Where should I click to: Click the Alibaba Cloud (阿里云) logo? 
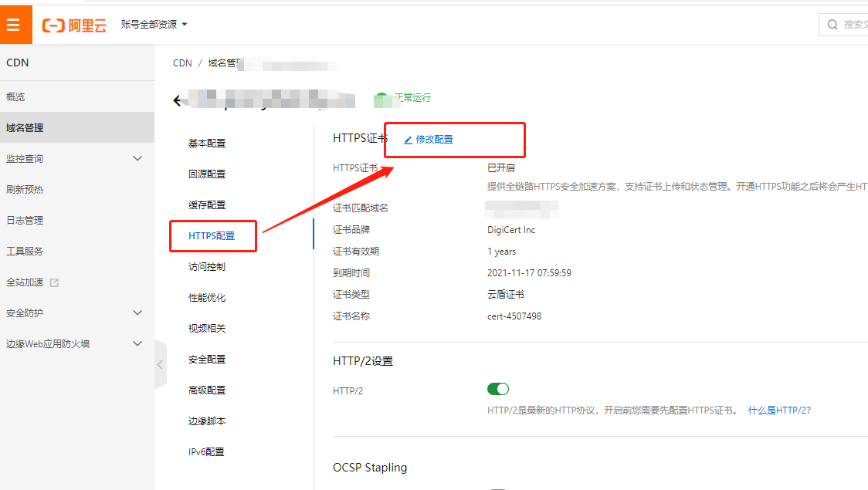point(74,25)
